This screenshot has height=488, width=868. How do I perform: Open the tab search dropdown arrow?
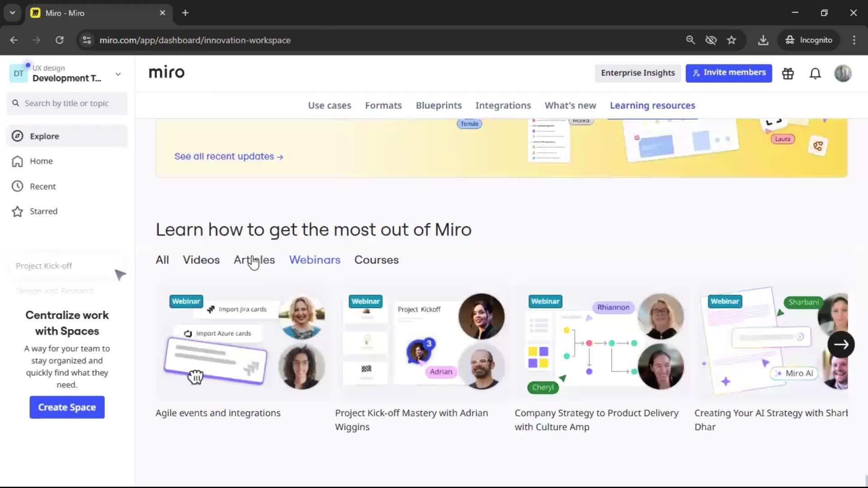(12, 13)
